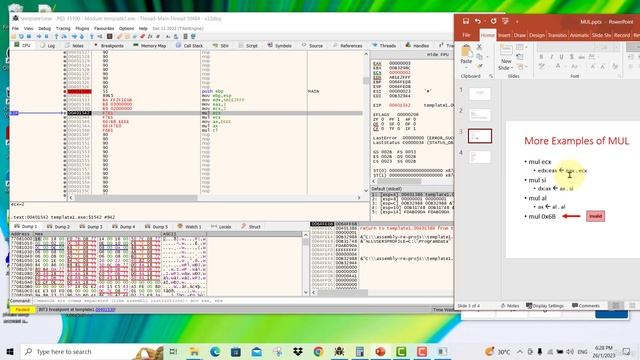Open x32dbg Tracing menu
The height and width of the screenshot is (360, 640).
(x=63, y=29)
